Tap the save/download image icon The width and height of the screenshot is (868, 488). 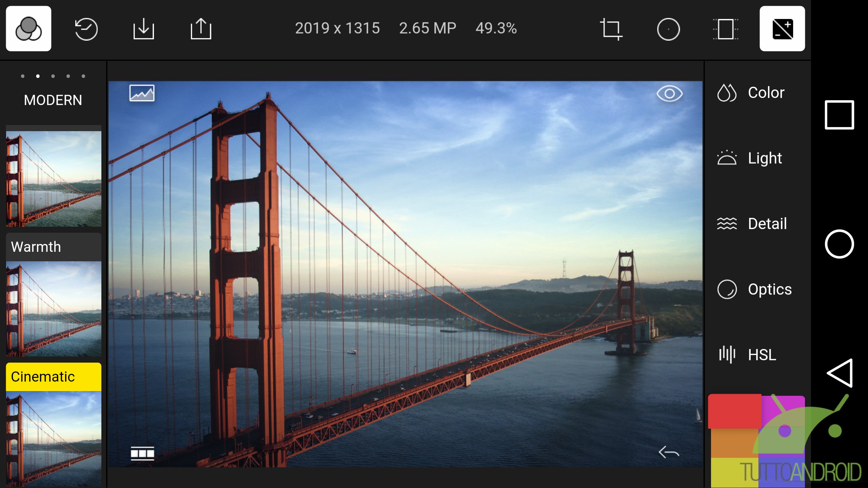pos(143,29)
